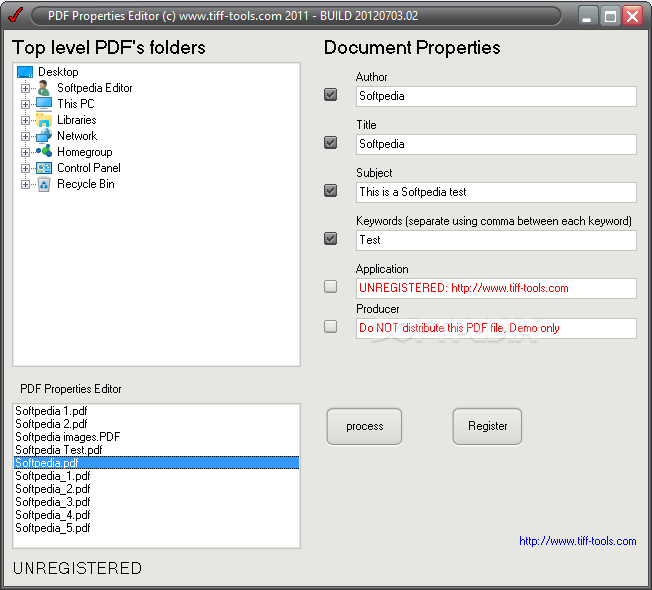Enable the Producer checkbox
652x590 pixels.
[331, 326]
